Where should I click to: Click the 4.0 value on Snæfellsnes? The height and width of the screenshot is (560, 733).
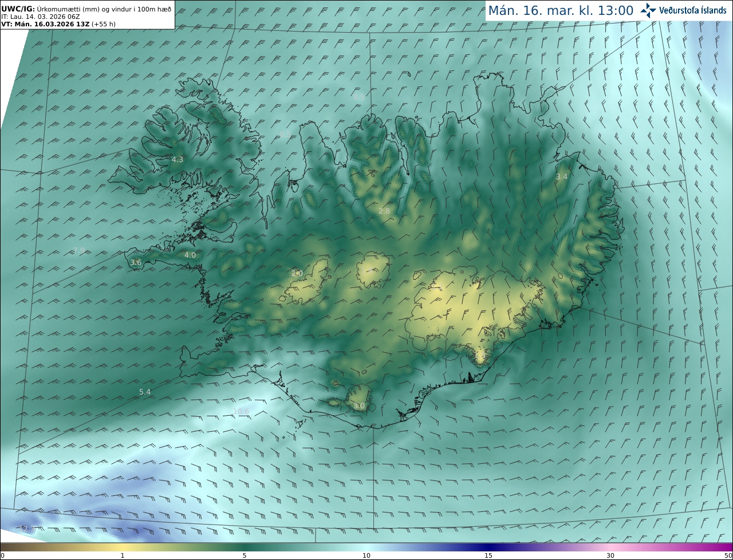pyautogui.click(x=190, y=255)
